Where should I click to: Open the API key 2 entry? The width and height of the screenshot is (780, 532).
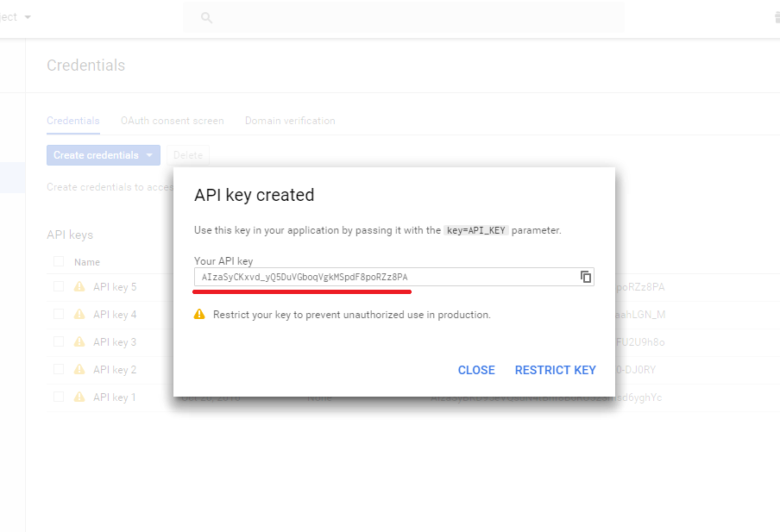115,369
